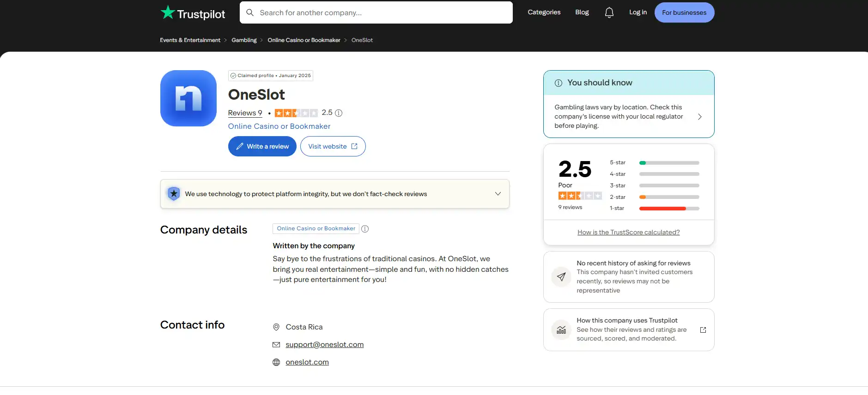This screenshot has width=868, height=395.
Task: Select the chart icon in usage card
Action: 561,330
